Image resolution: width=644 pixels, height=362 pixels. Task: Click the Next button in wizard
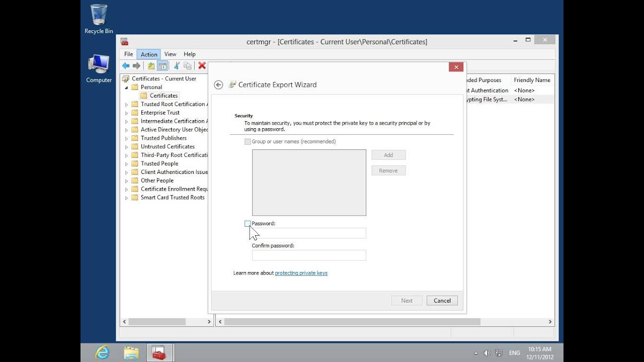407,301
